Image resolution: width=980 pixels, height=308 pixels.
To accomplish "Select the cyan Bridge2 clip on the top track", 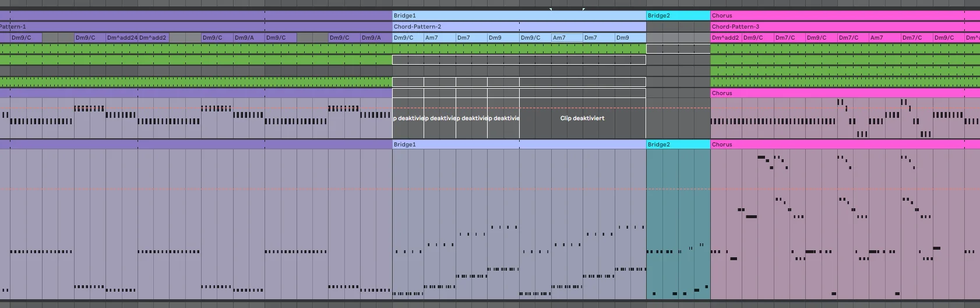I will tap(678, 16).
